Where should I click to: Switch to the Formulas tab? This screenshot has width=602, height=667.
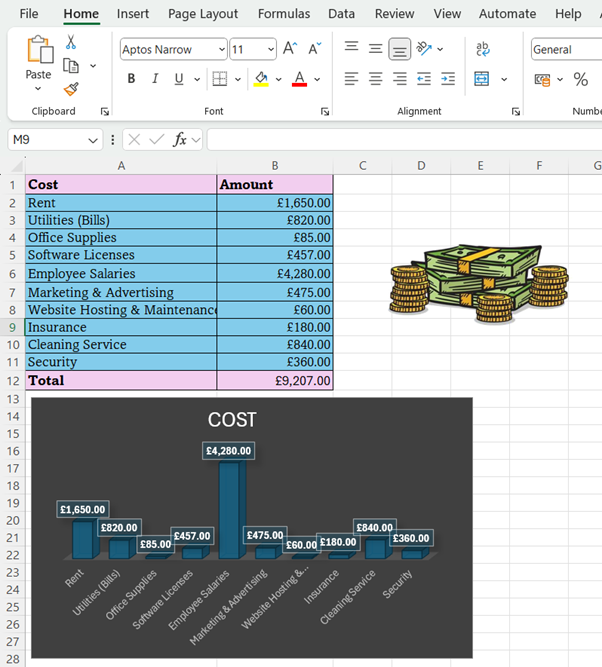[284, 14]
